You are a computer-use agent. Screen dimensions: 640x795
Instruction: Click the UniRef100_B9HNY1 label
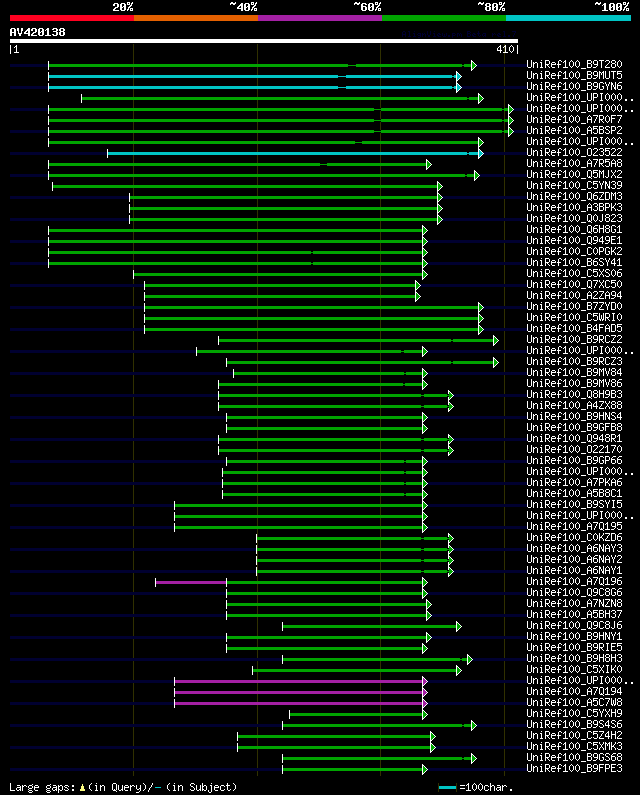(x=574, y=636)
